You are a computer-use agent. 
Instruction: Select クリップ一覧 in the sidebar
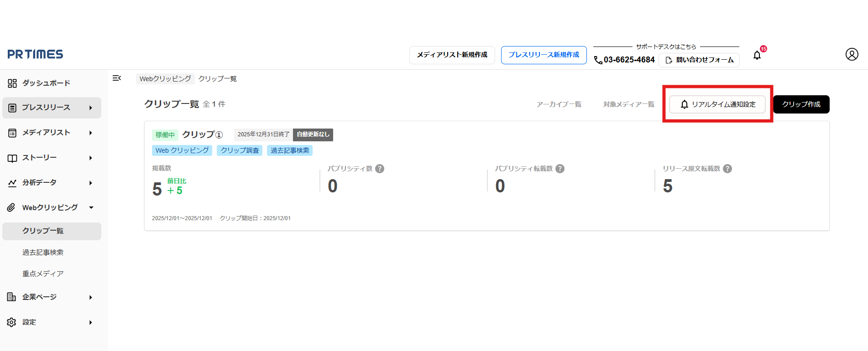[52, 231]
